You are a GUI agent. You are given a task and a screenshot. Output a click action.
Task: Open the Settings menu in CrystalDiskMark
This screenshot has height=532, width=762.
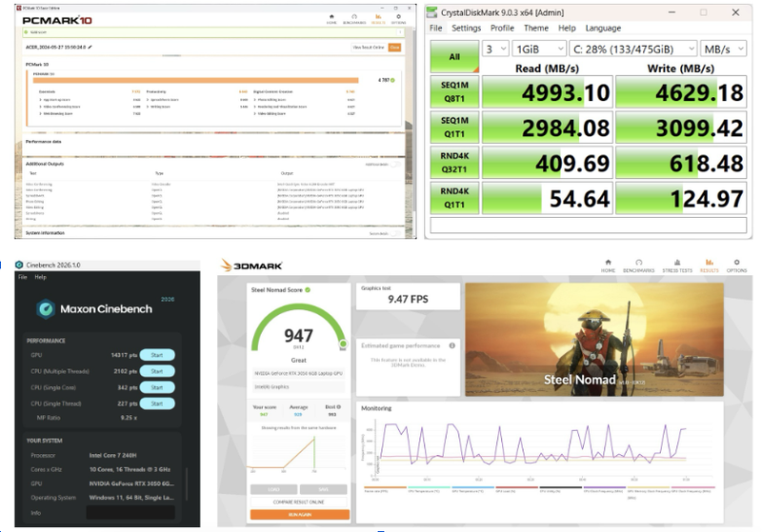pos(466,29)
